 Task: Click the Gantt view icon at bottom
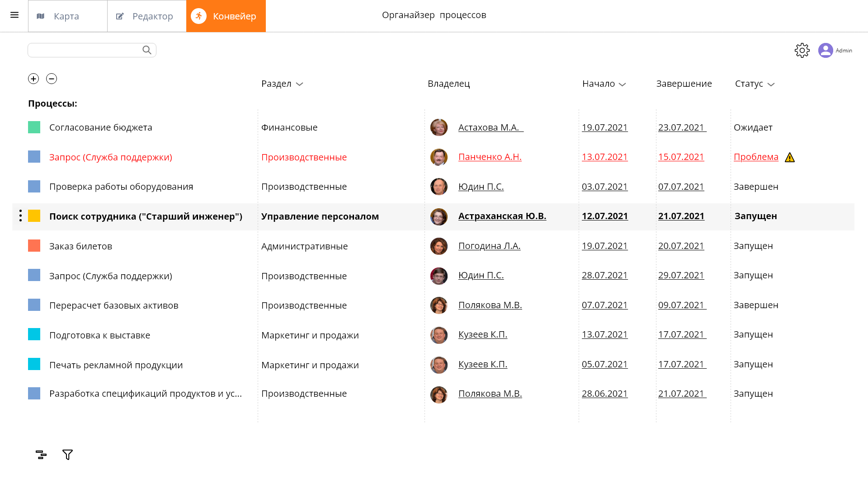[x=41, y=455]
